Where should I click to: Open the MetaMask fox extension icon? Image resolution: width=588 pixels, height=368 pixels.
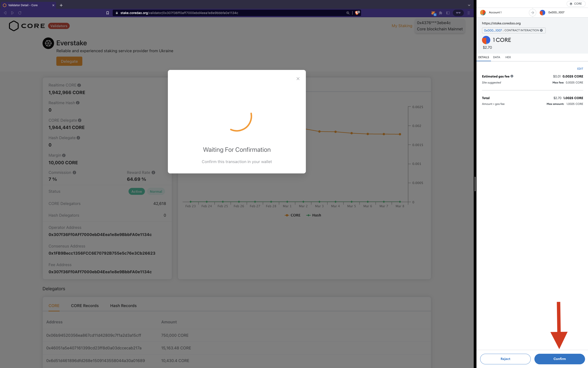tap(433, 13)
